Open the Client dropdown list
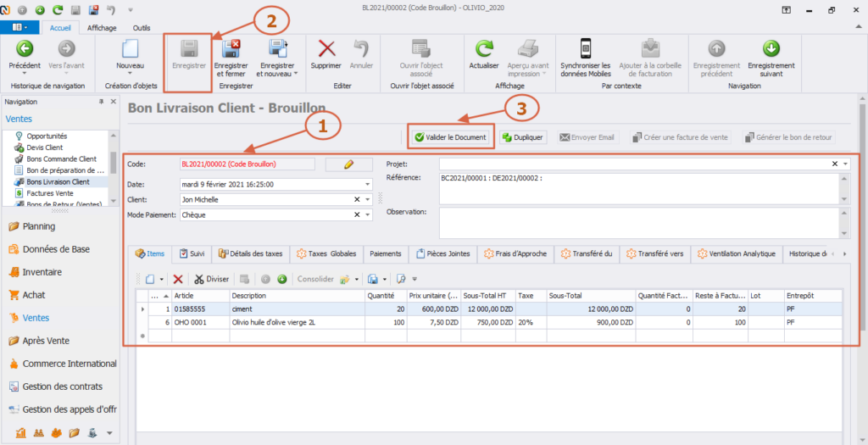 coord(368,199)
